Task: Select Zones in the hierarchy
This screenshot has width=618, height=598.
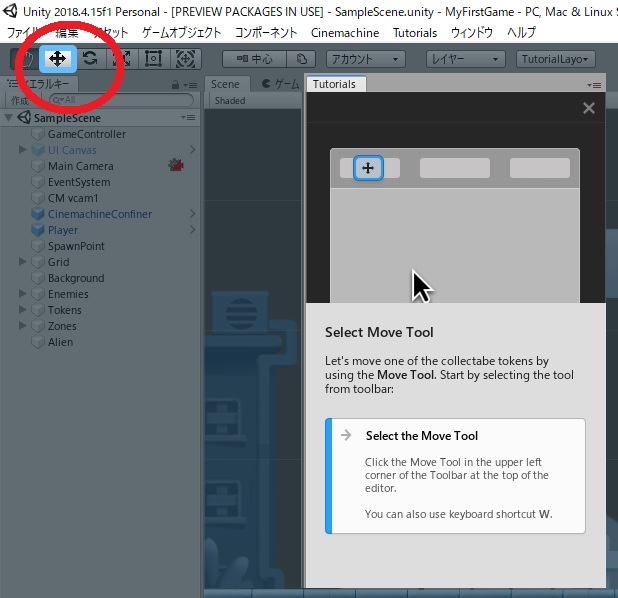Action: 62,326
